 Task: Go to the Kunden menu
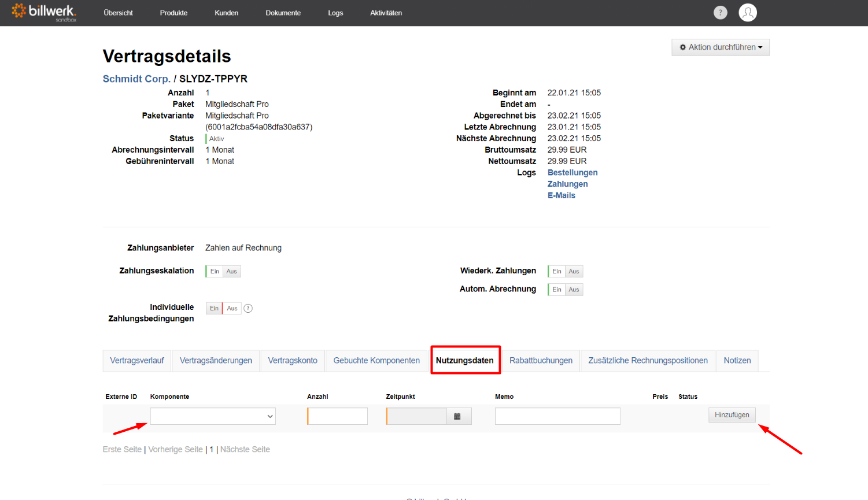[x=226, y=13]
